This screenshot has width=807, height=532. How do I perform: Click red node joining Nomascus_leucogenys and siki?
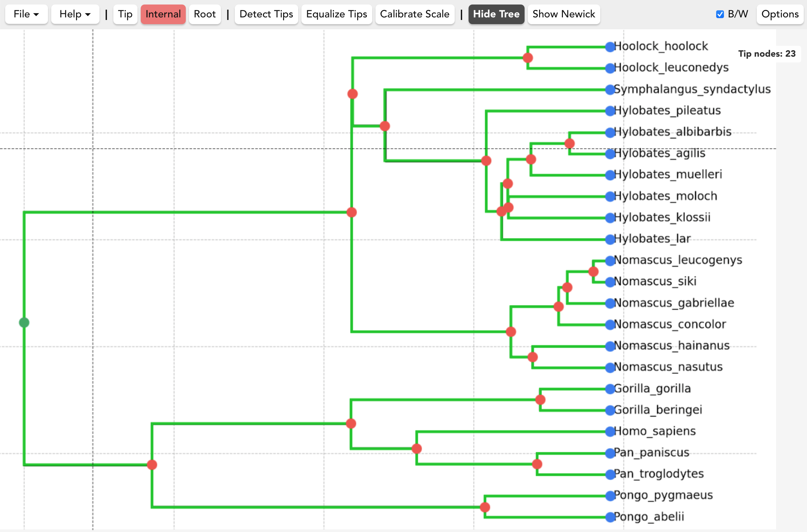click(593, 271)
